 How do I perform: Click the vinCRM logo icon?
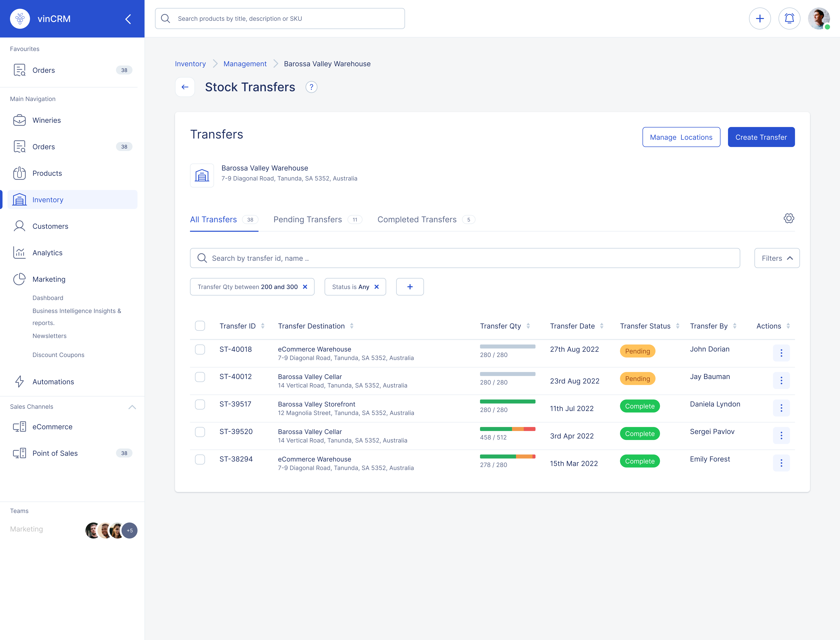coord(20,19)
